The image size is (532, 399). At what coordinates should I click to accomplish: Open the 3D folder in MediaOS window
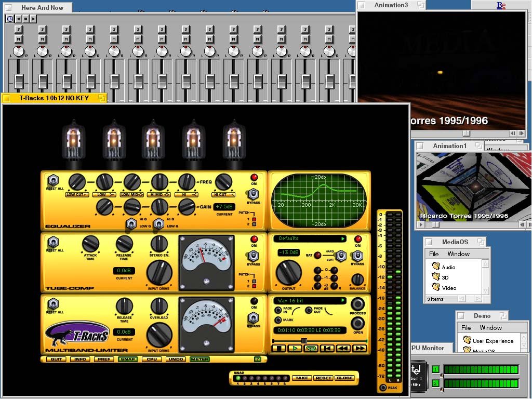(441, 277)
